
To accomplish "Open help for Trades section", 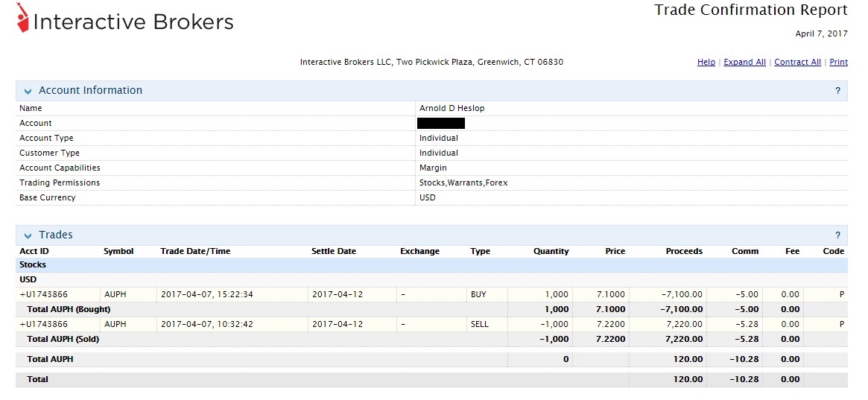I will [x=837, y=235].
